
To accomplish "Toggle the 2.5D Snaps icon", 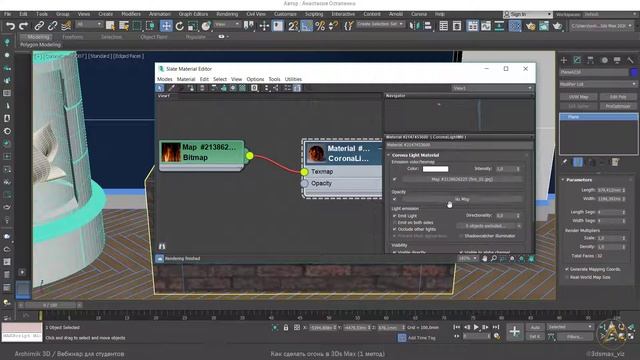I will 293,26.
